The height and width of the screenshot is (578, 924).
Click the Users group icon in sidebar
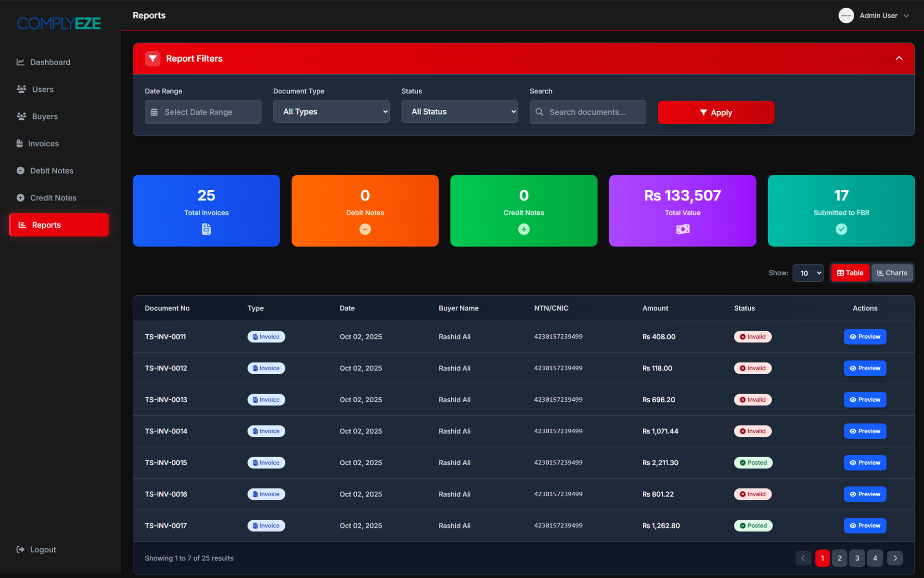21,89
